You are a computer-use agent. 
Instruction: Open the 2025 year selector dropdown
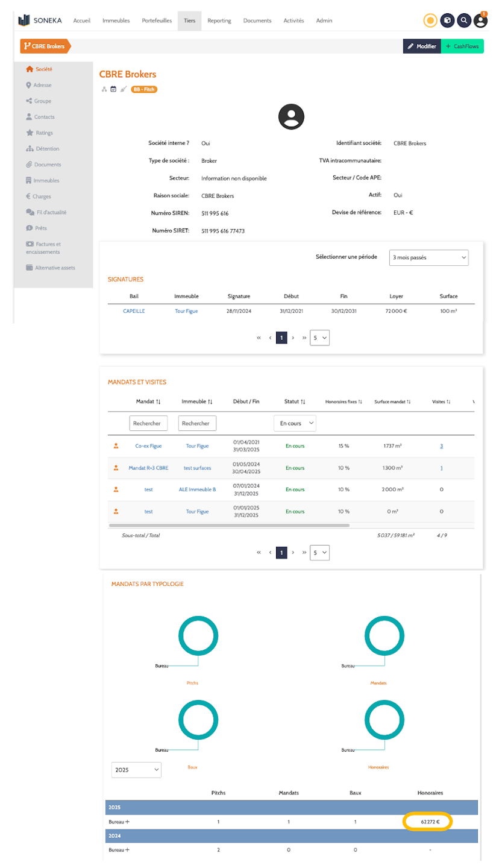pos(137,770)
